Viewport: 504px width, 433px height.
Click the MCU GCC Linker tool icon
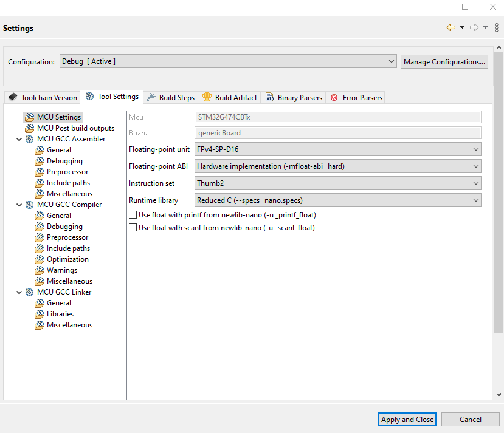point(29,292)
